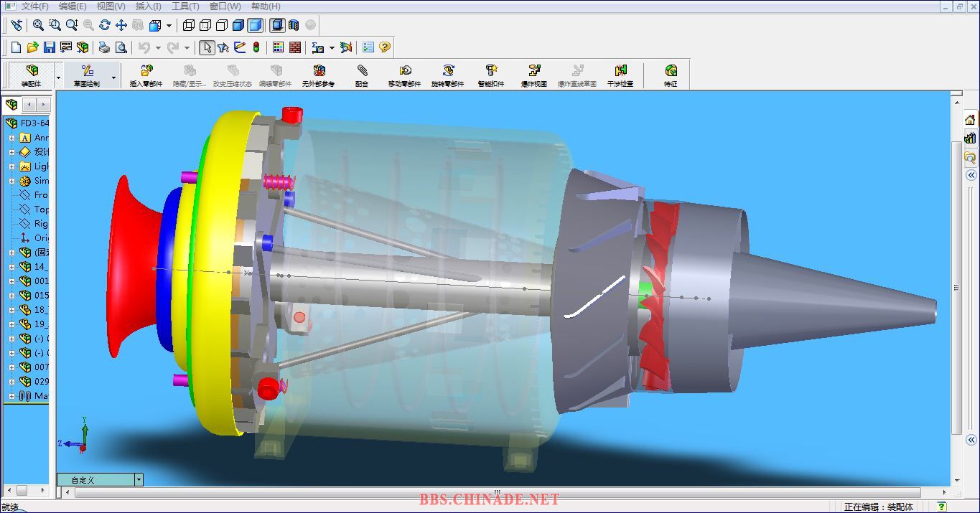Image resolution: width=980 pixels, height=513 pixels.
Task: Click the 特征 features toolbar button
Action: point(671,75)
